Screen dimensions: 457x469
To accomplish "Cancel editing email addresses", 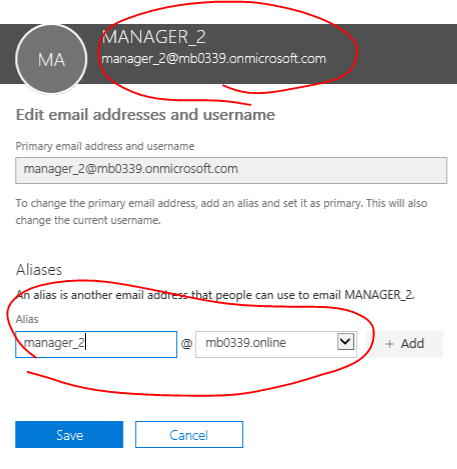I will pyautogui.click(x=189, y=435).
